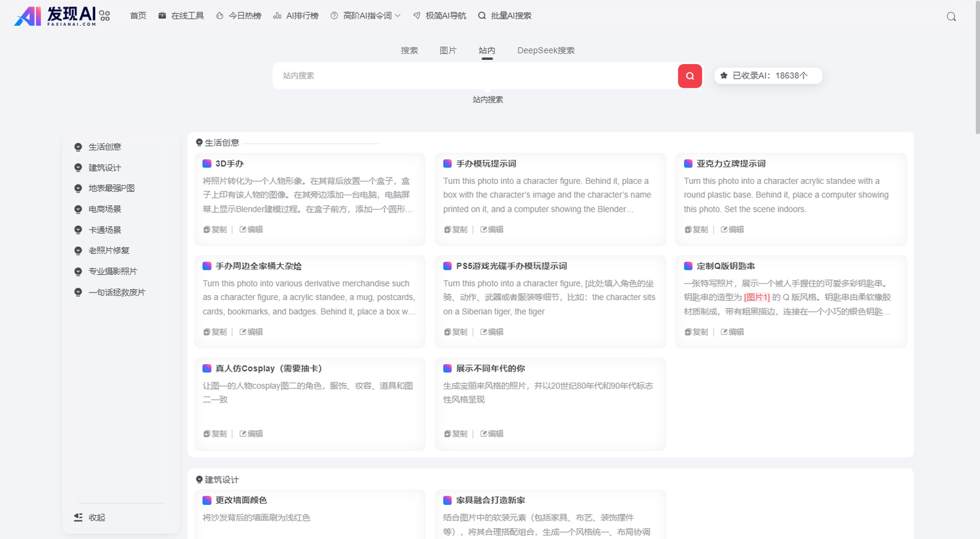
Task: Open the 真人仿Cosplay card title
Action: click(269, 368)
